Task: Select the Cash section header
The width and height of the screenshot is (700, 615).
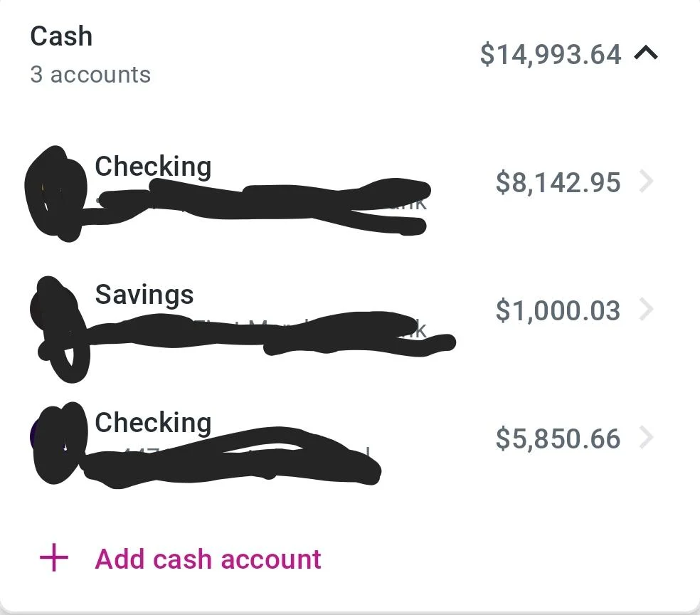Action: [60, 36]
